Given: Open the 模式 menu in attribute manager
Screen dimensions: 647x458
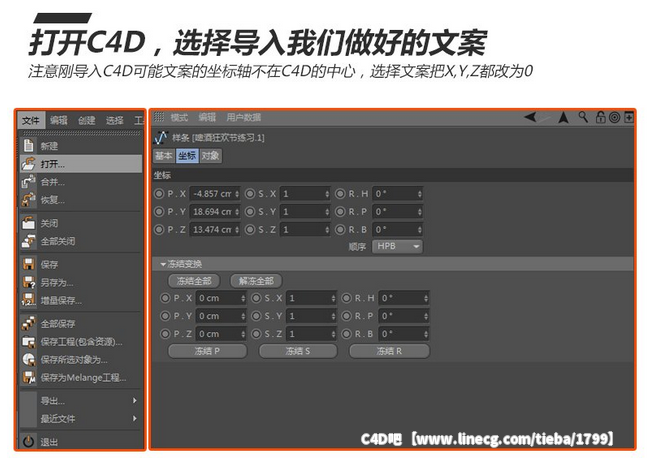Looking at the screenshot, I should point(179,118).
